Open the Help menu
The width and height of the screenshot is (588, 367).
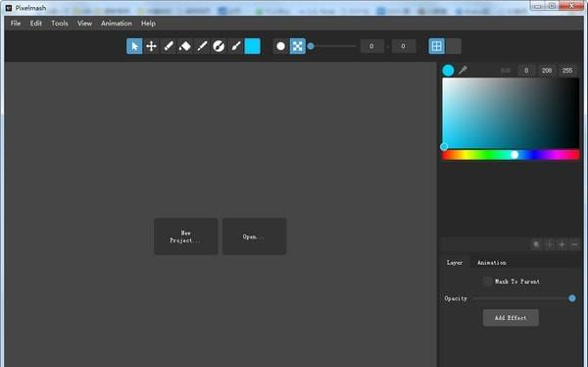(148, 24)
